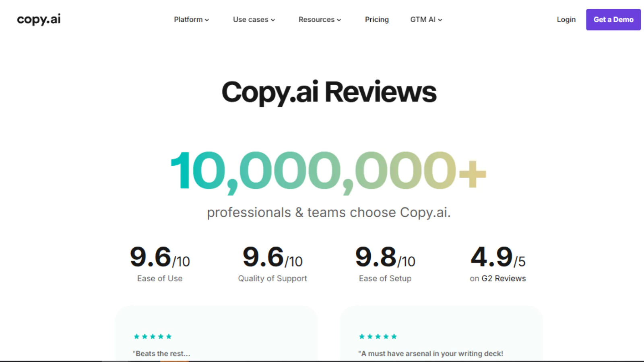
Task: Click the Copy.ai Reviews heading
Action: click(x=328, y=92)
